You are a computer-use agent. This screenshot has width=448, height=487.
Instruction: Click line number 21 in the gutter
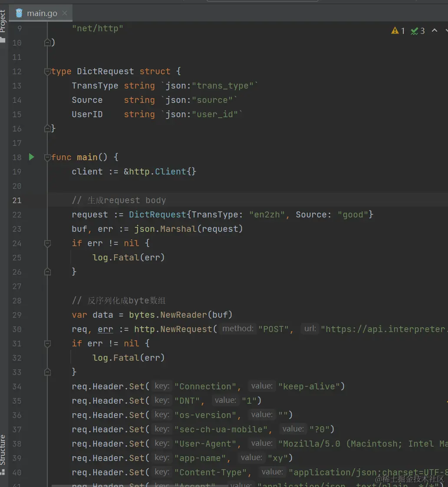click(x=17, y=201)
